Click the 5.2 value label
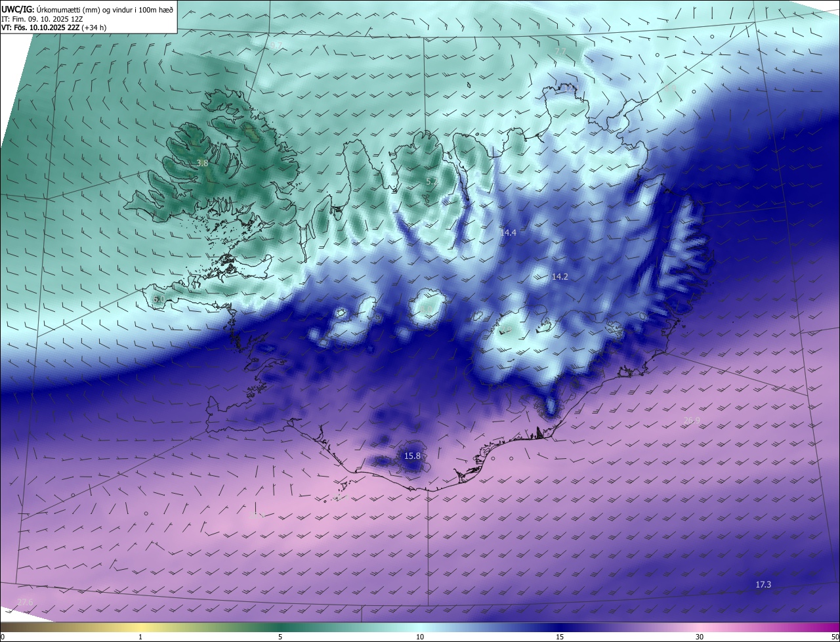840x642 pixels. pos(432,182)
